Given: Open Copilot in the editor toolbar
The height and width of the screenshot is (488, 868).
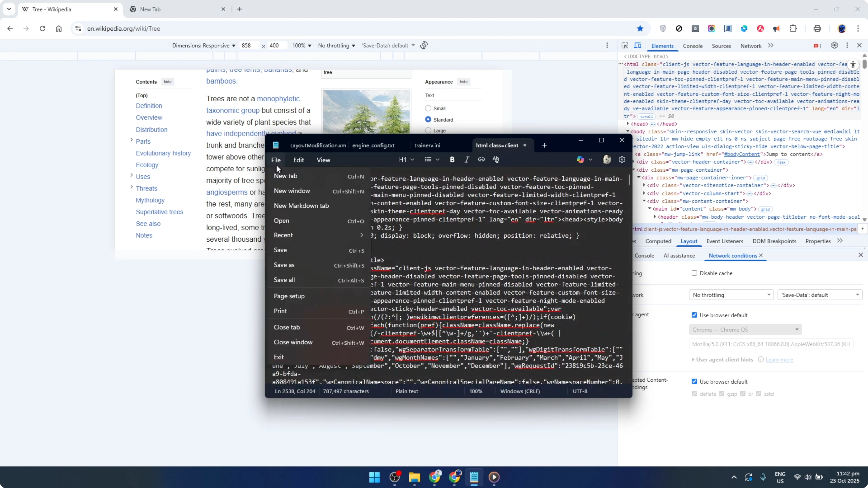Looking at the screenshot, I should click(580, 159).
